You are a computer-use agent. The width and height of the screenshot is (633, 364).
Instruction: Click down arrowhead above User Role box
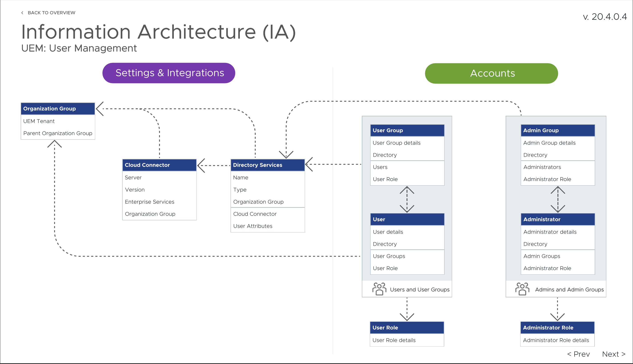click(x=407, y=317)
